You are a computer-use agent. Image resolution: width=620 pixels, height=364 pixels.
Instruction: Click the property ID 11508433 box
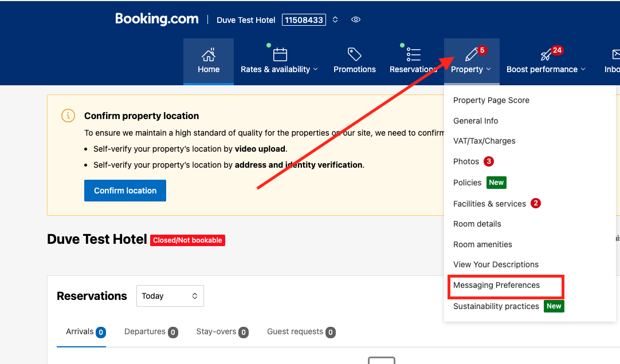[x=304, y=19]
